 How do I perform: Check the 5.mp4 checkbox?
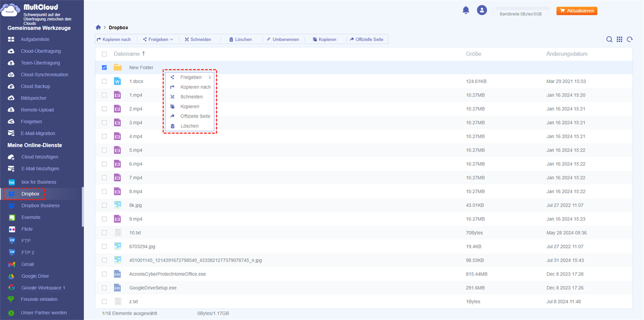click(104, 150)
